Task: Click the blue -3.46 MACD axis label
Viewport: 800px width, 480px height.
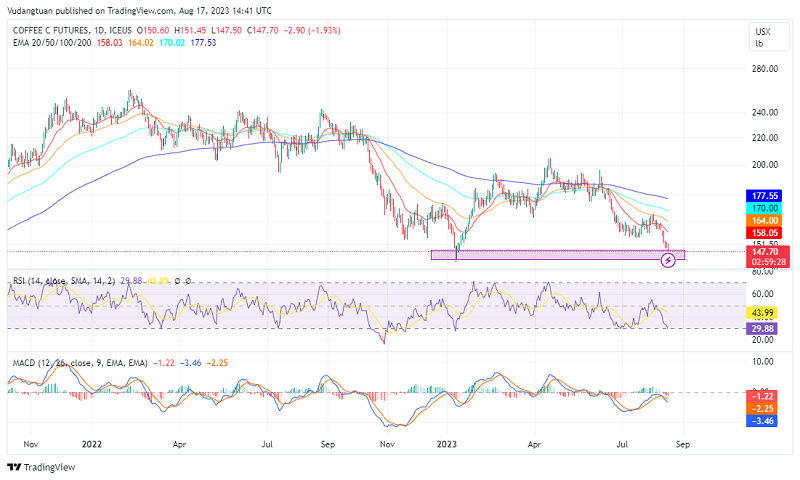Action: coord(763,423)
